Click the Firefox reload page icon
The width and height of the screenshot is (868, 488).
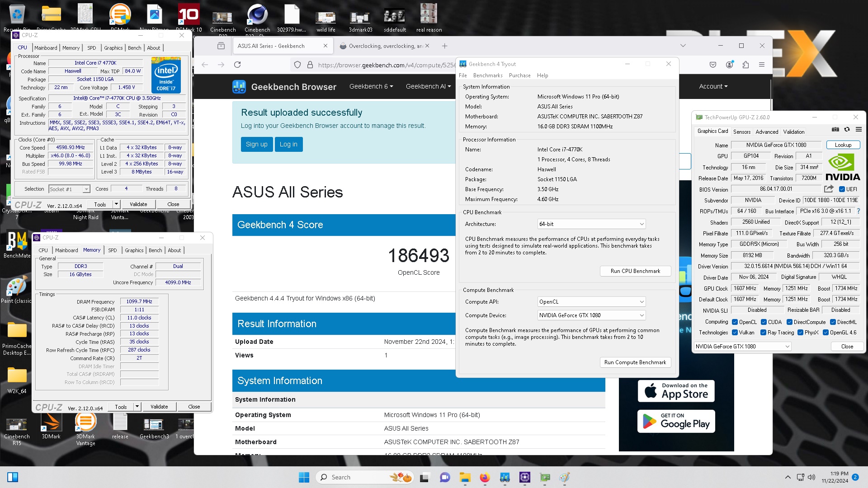pyautogui.click(x=237, y=65)
